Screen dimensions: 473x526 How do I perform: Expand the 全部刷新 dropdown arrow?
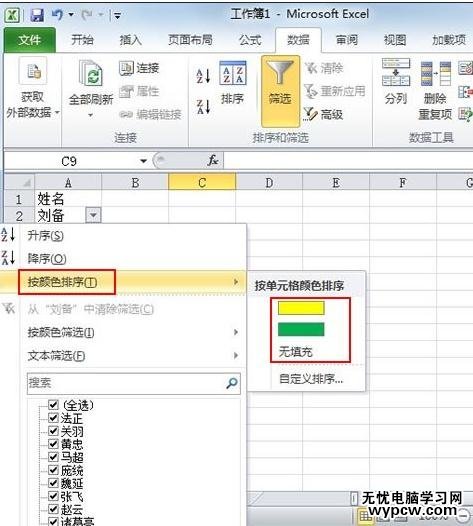pos(91,115)
